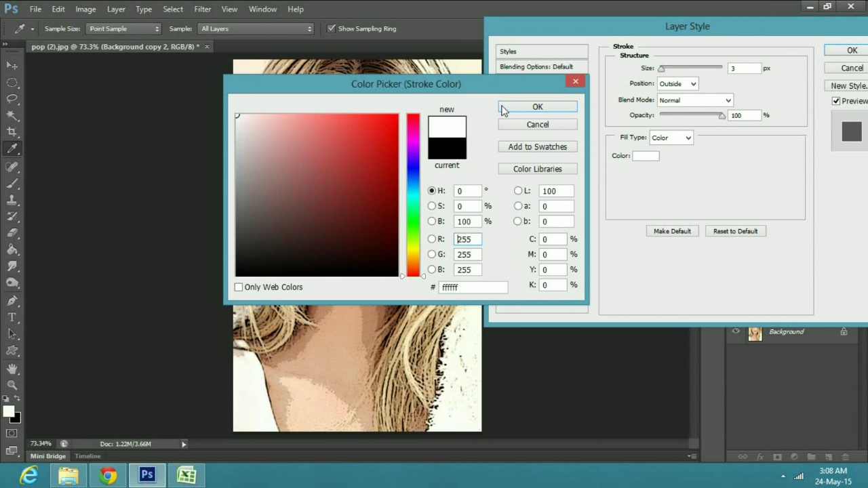This screenshot has width=868, height=488.
Task: Select the Smudge tool
Action: 12,266
